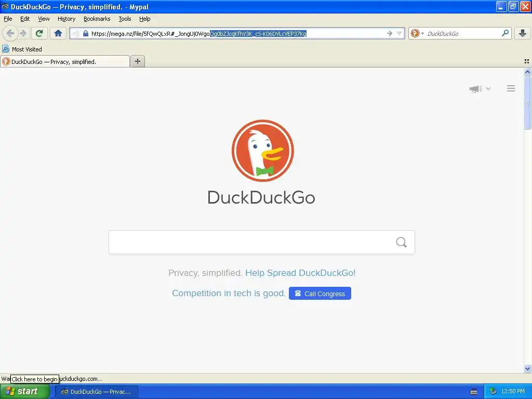Click the vertical scrollbar thumb

527,102
